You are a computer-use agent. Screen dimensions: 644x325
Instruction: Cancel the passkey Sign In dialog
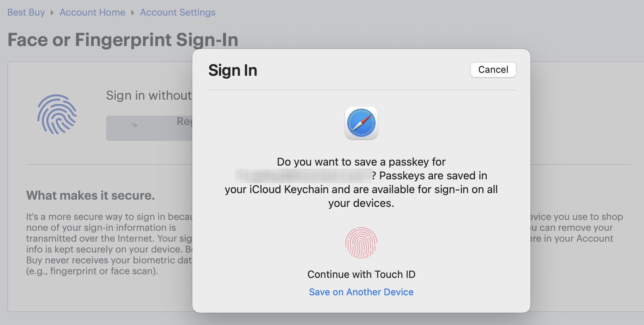click(493, 70)
